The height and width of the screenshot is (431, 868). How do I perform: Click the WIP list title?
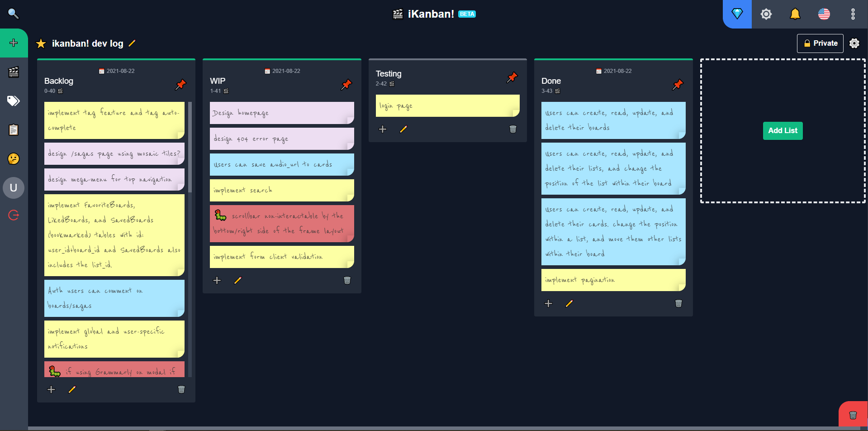(x=218, y=81)
